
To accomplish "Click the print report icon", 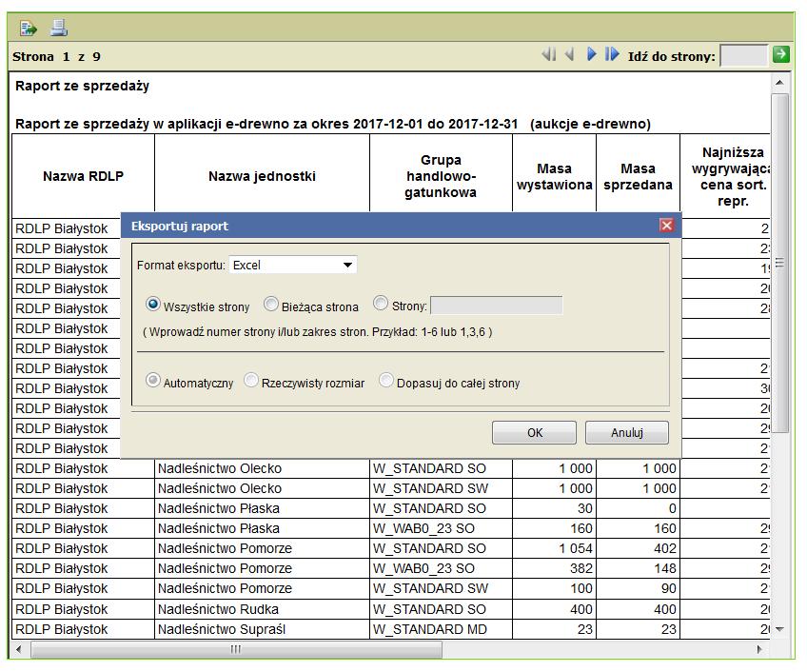I will coord(59,28).
